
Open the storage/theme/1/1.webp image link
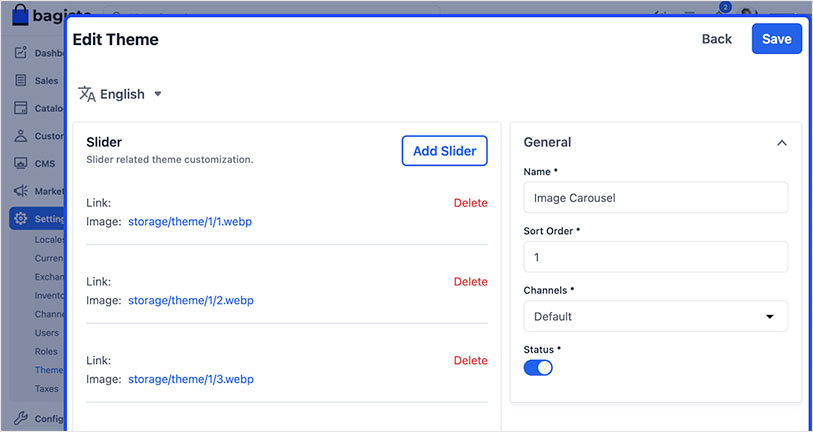coord(190,221)
